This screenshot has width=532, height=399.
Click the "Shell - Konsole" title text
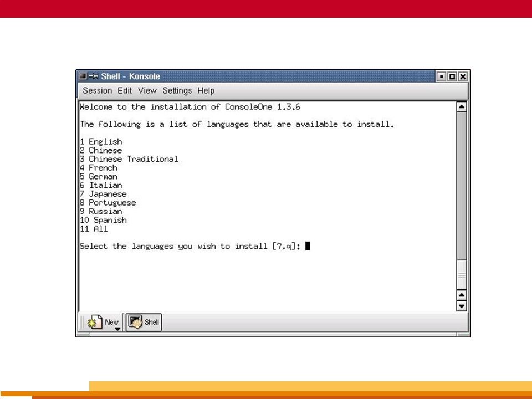[130, 76]
